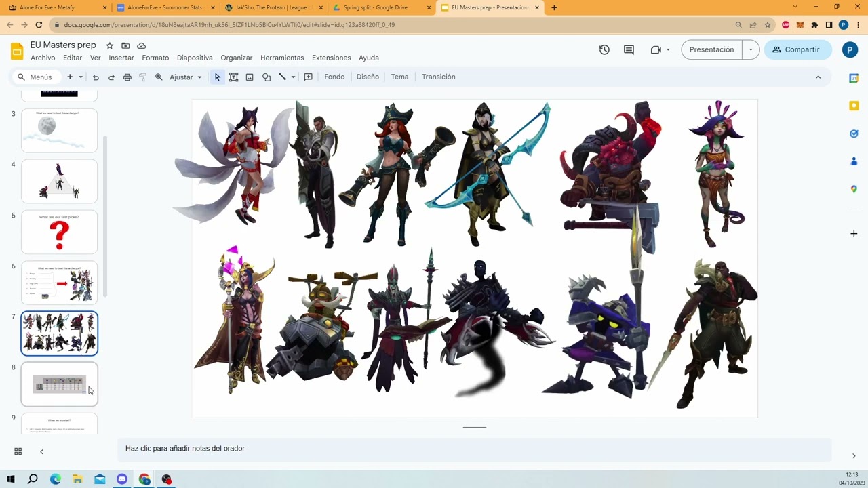
Task: Click the video call camera icon
Action: tap(656, 49)
